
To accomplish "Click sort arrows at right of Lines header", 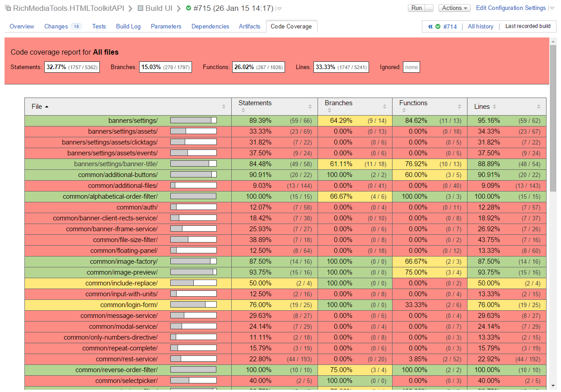I will pos(538,107).
